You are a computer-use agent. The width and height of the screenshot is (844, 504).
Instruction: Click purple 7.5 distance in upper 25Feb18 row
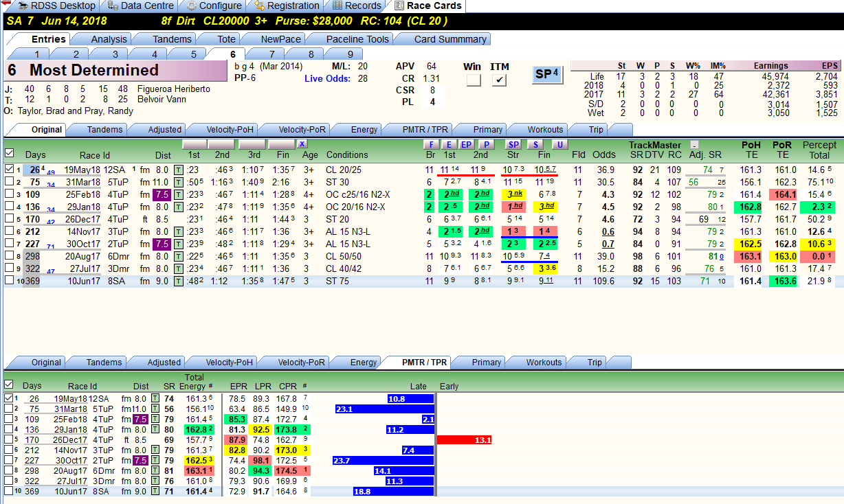(x=161, y=194)
